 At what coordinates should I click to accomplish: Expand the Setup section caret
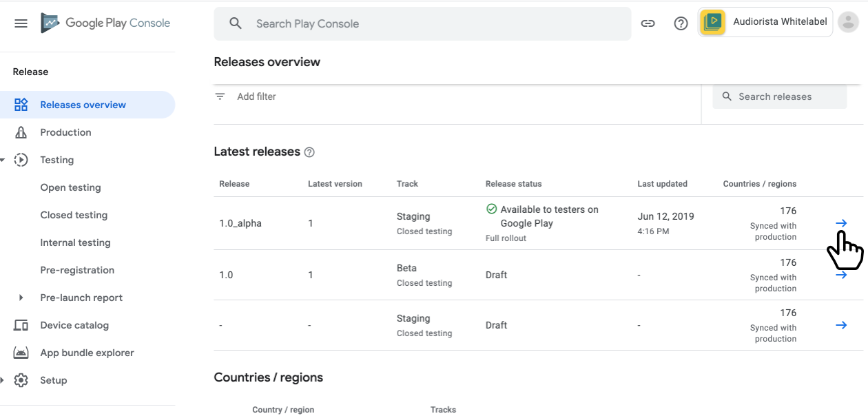coord(3,380)
